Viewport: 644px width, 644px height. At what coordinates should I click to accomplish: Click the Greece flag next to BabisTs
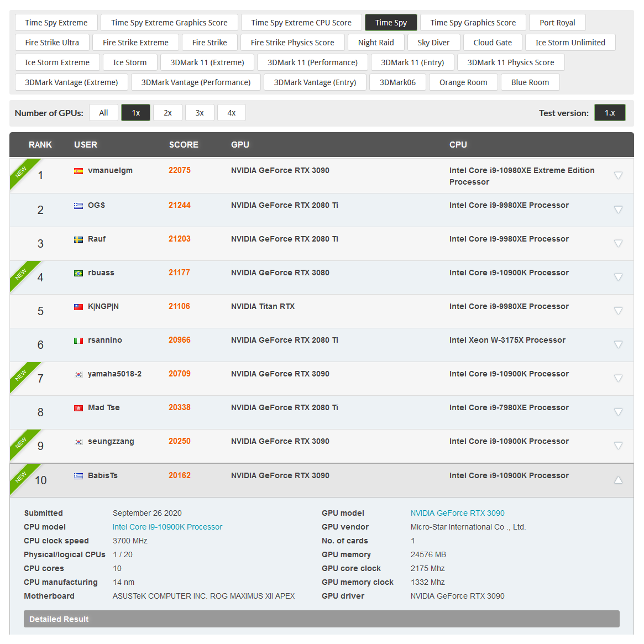[78, 476]
